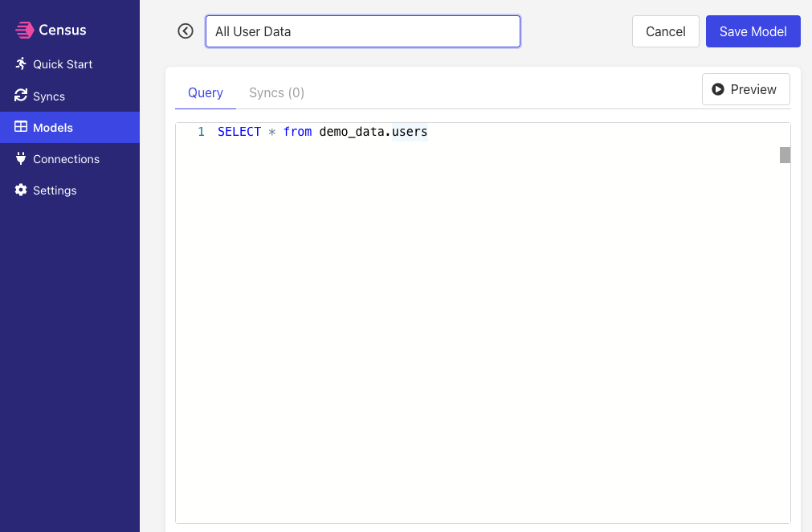Go back using the circled arrow icon
This screenshot has width=812, height=532.
186,31
